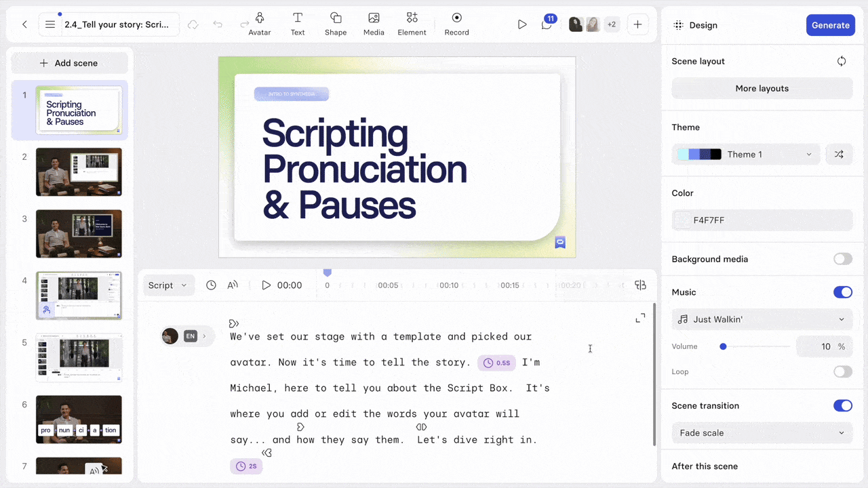Turn off the Scene transition toggle
The image size is (868, 488).
pyautogui.click(x=843, y=405)
